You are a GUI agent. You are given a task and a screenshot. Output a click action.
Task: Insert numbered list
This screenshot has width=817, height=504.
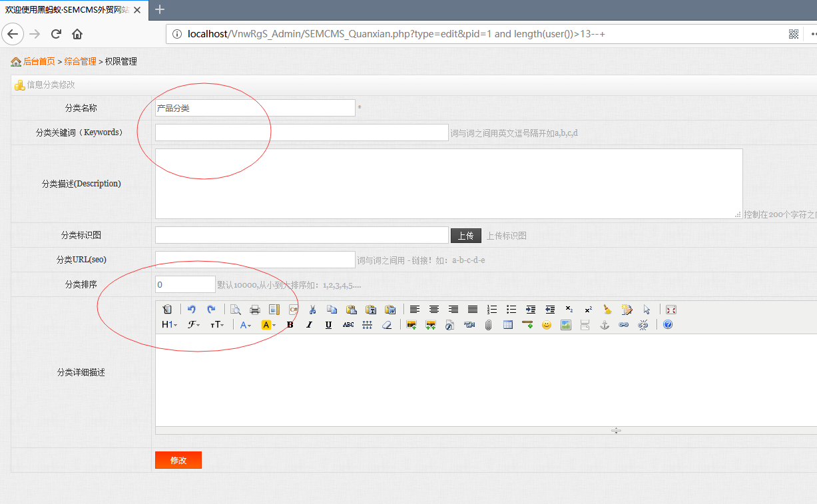point(492,310)
